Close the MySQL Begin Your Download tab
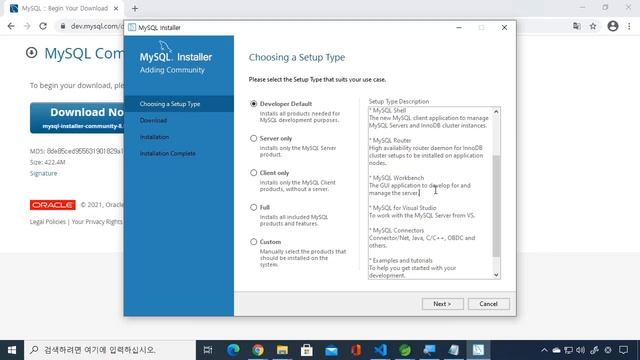The width and height of the screenshot is (640, 360). click(x=116, y=8)
